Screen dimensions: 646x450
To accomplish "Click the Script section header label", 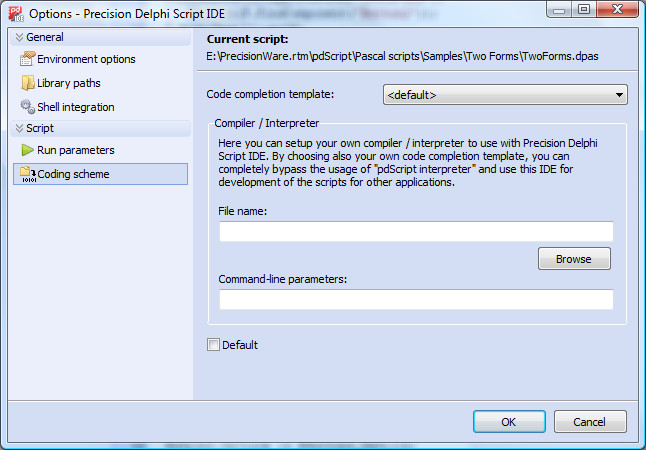I will pos(40,128).
